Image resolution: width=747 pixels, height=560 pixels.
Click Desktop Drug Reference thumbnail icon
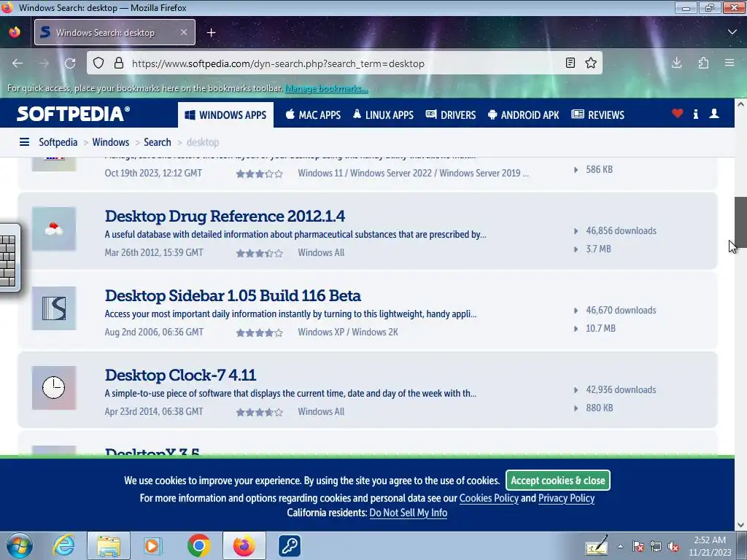(x=54, y=229)
